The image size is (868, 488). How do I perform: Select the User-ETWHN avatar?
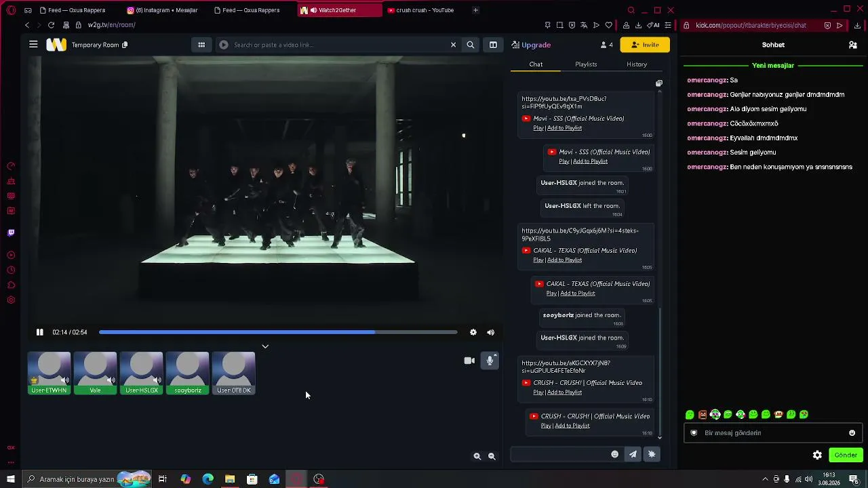click(x=50, y=373)
